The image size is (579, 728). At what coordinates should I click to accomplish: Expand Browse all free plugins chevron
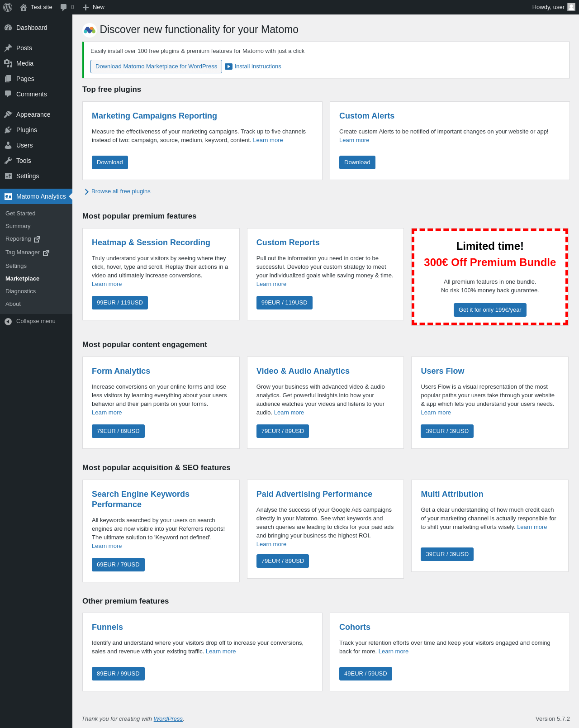coord(86,192)
